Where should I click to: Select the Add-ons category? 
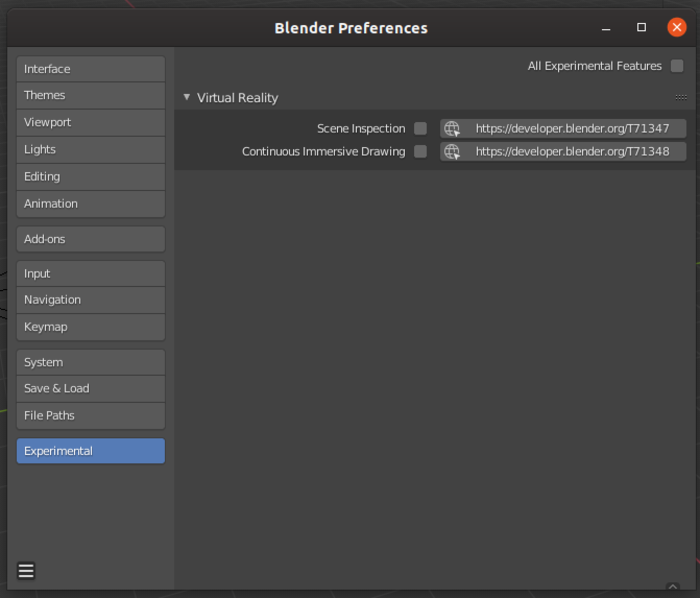click(x=90, y=239)
